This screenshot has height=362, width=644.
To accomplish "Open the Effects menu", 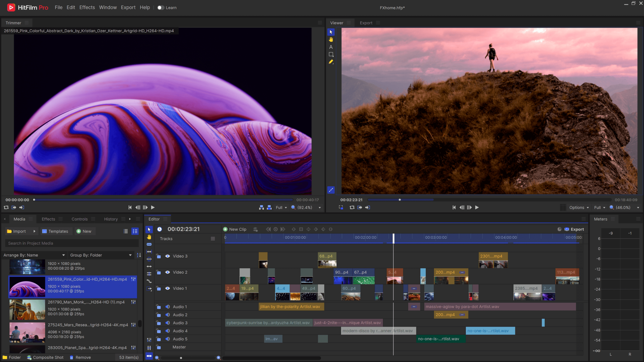I will (x=87, y=7).
